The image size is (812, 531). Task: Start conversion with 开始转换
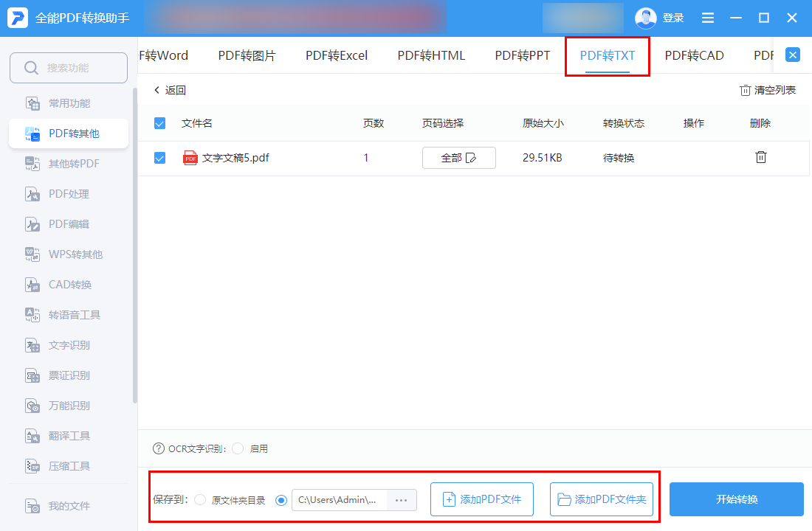coord(736,499)
